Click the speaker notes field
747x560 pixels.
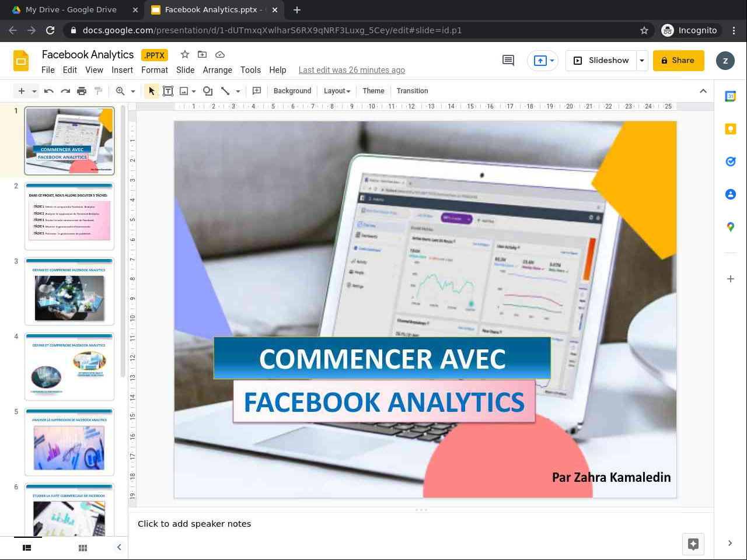pyautogui.click(x=421, y=524)
